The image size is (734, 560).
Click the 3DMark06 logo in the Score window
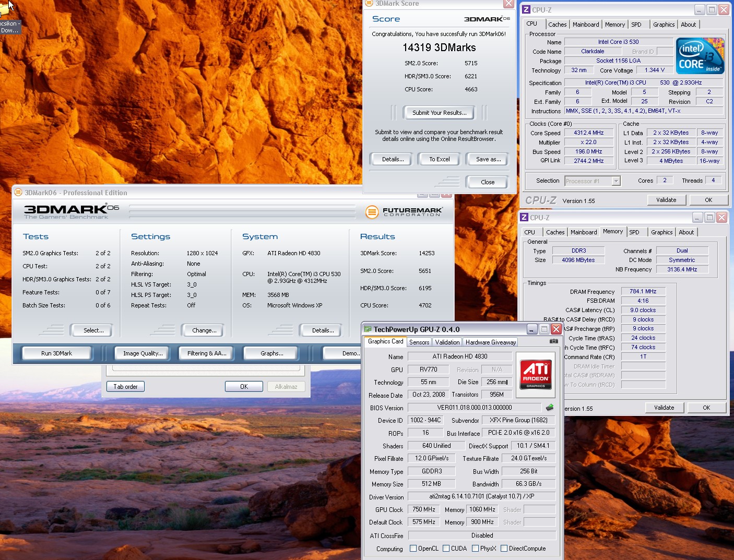coord(487,19)
